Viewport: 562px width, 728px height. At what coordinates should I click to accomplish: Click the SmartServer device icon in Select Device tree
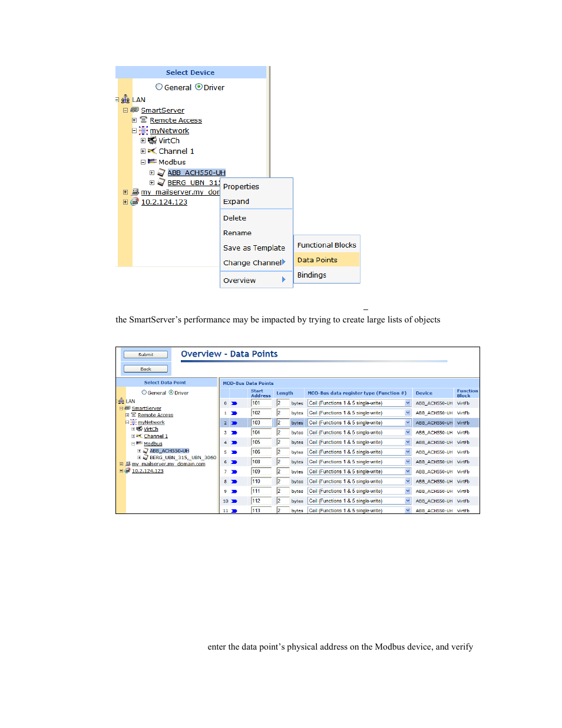[134, 110]
